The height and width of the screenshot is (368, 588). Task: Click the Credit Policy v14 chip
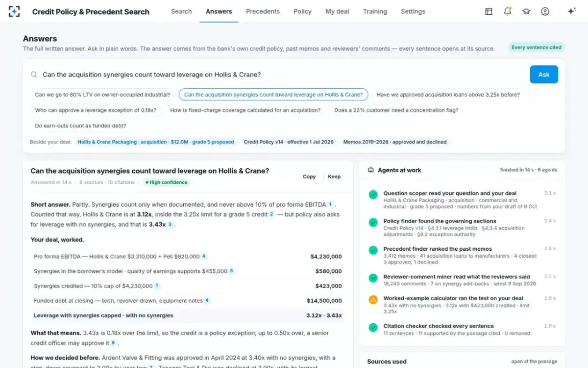289,142
